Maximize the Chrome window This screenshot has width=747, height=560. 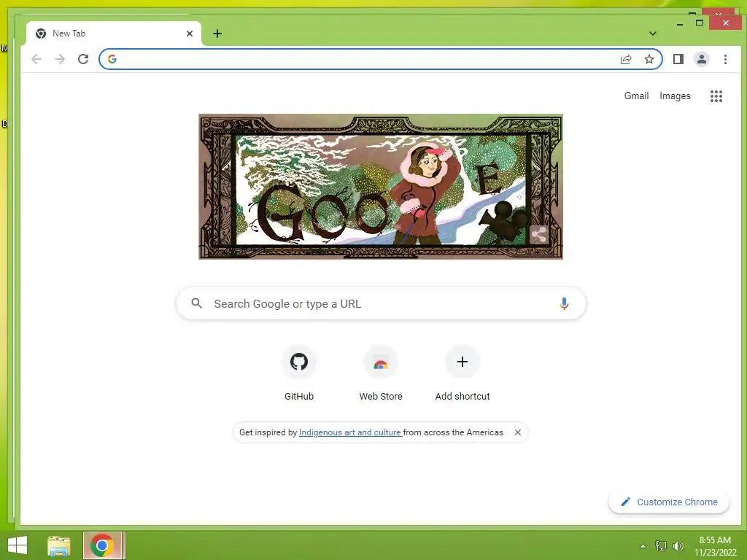click(700, 23)
